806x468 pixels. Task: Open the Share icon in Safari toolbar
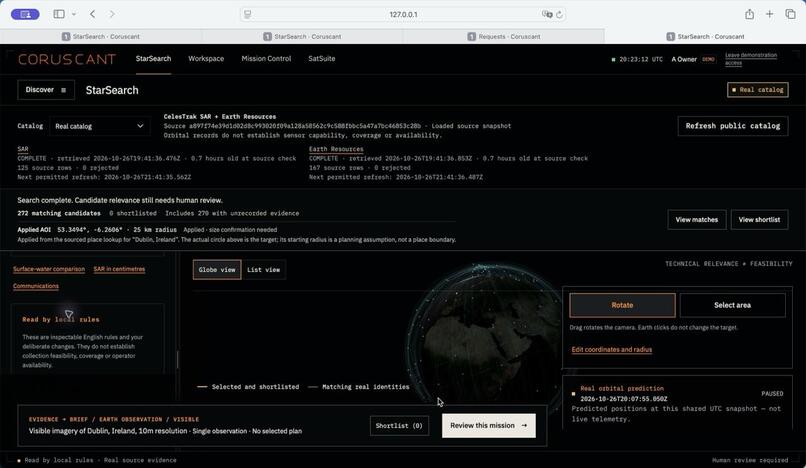pos(749,14)
